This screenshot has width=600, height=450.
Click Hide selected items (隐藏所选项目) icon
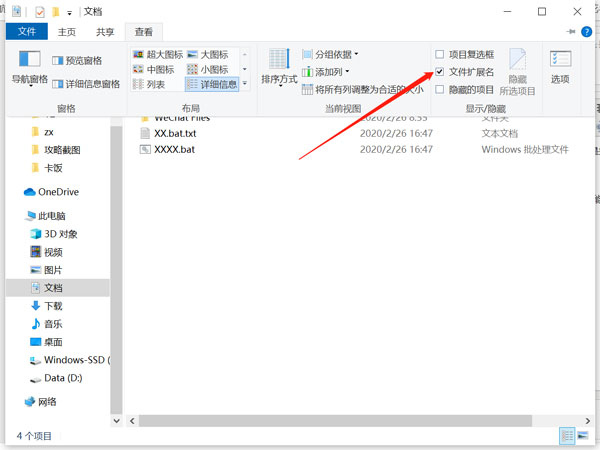point(517,68)
